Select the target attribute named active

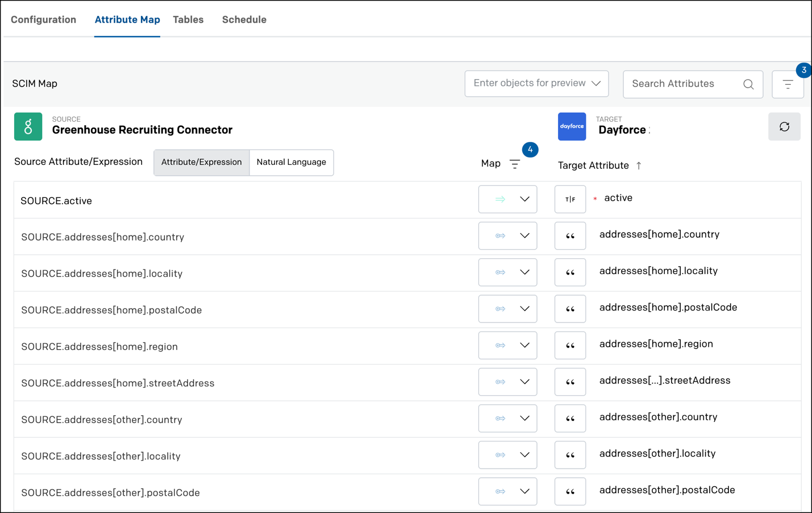tap(618, 198)
